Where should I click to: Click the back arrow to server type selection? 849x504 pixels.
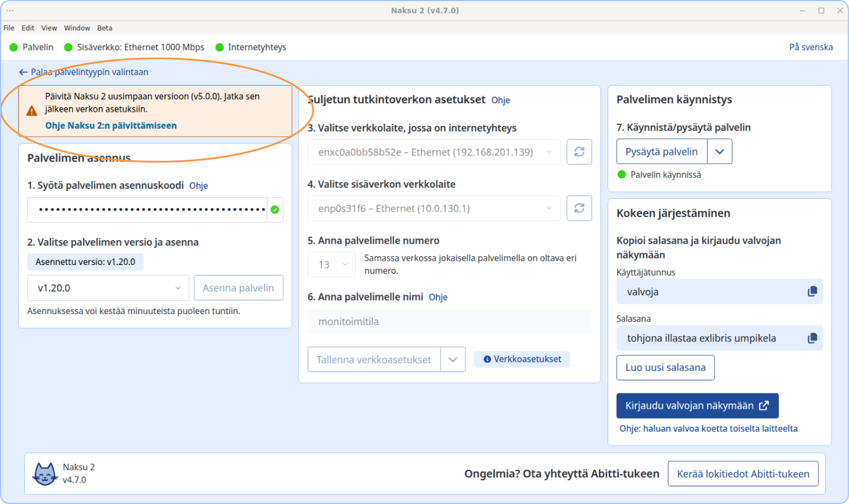pyautogui.click(x=24, y=72)
